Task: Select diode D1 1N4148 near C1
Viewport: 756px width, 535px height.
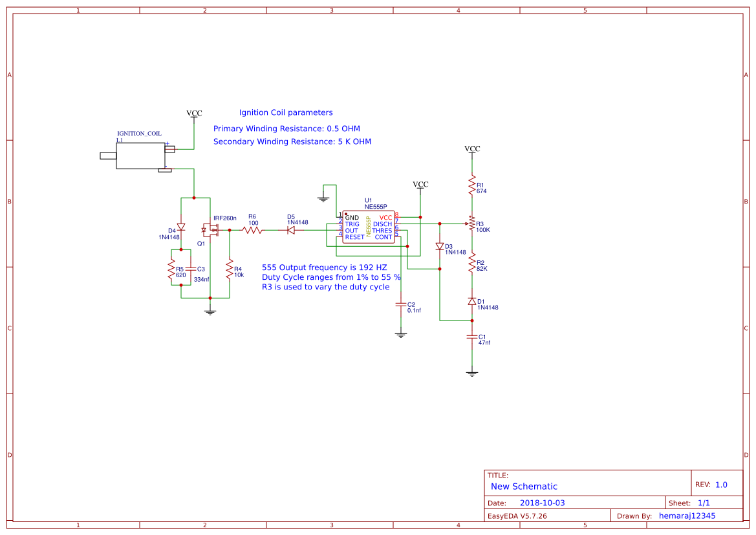Action: (x=472, y=302)
